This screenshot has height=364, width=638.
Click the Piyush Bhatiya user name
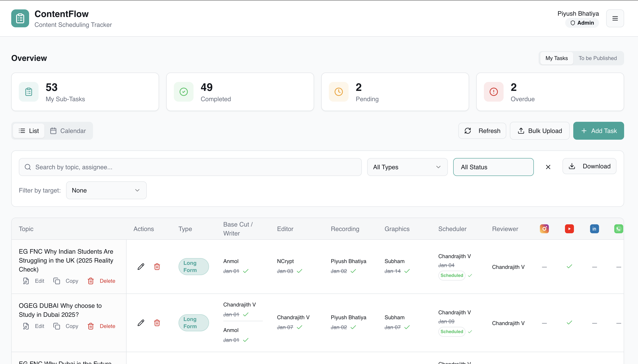click(x=578, y=13)
